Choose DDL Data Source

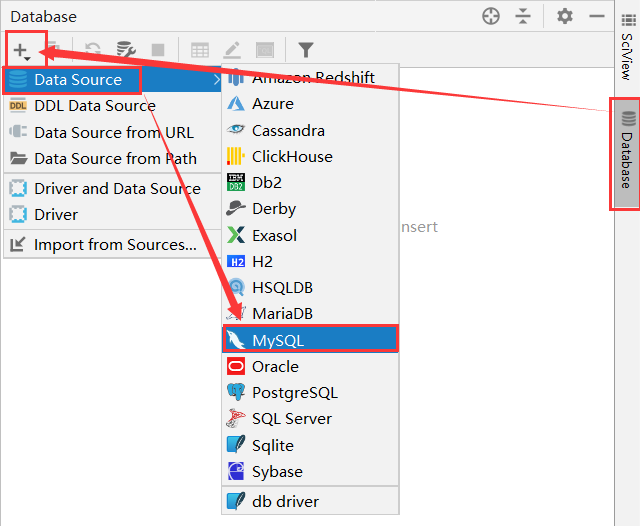tap(113, 106)
